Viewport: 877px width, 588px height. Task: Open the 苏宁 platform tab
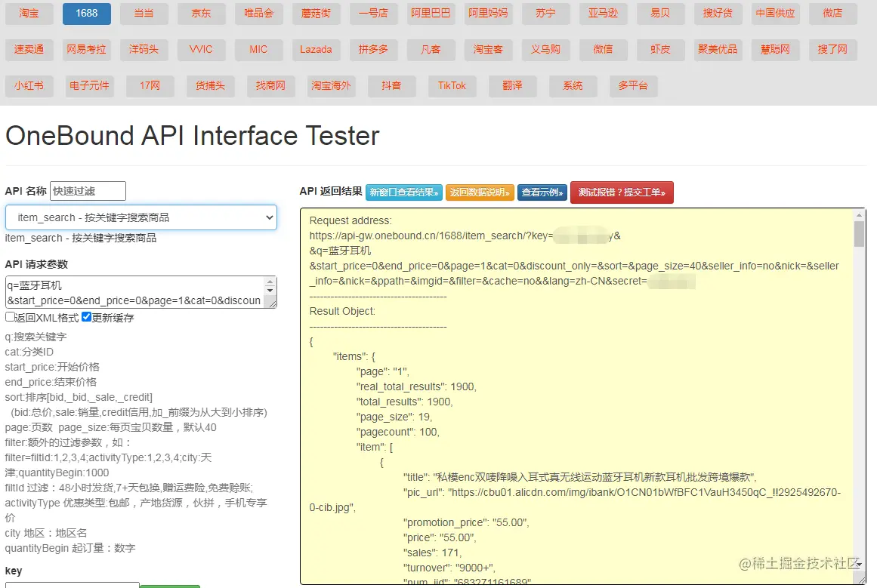pos(546,14)
